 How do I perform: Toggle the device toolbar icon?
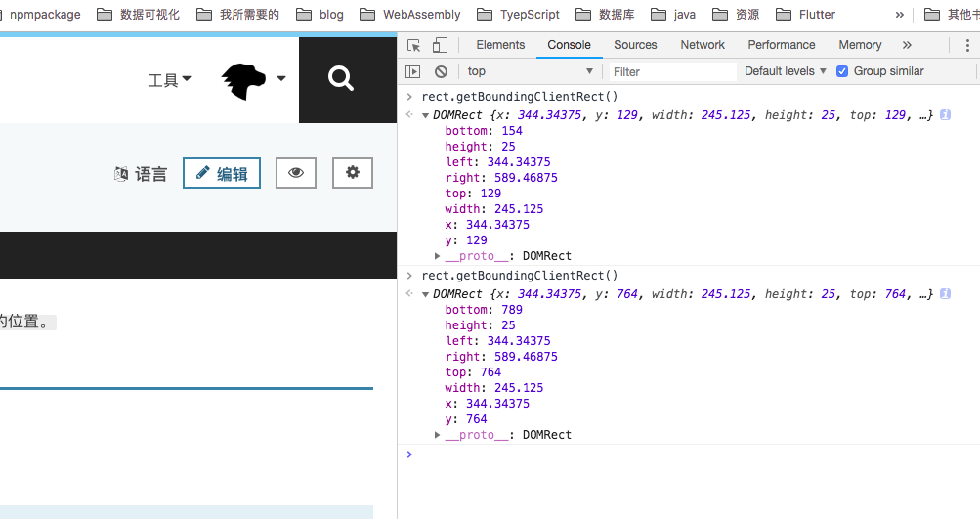[x=440, y=45]
